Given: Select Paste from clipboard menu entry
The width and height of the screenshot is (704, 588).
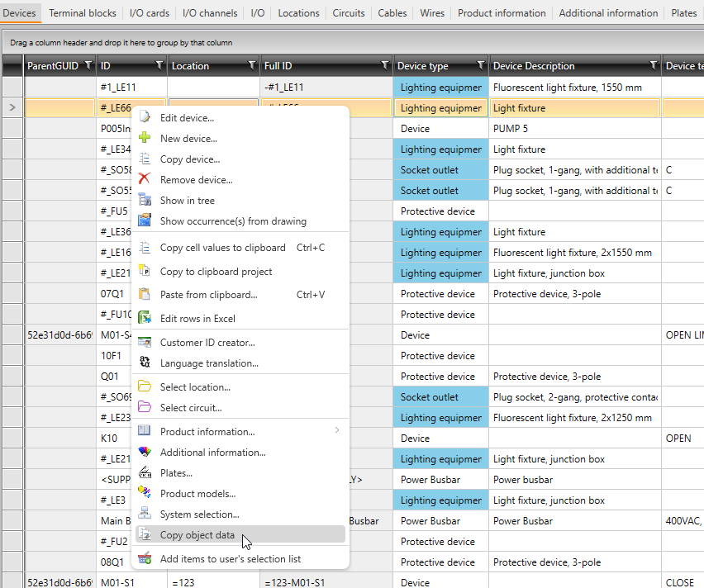Looking at the screenshot, I should 208,294.
